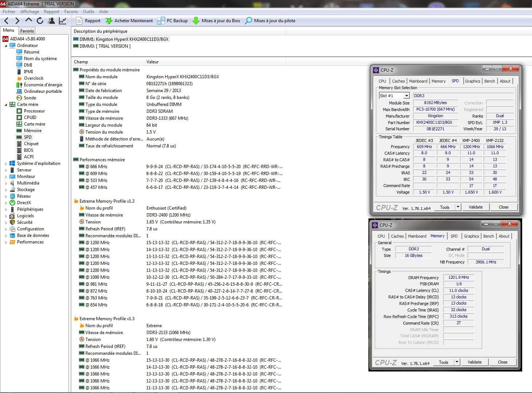
Task: Select Overclock in the tree
Action: click(x=33, y=78)
